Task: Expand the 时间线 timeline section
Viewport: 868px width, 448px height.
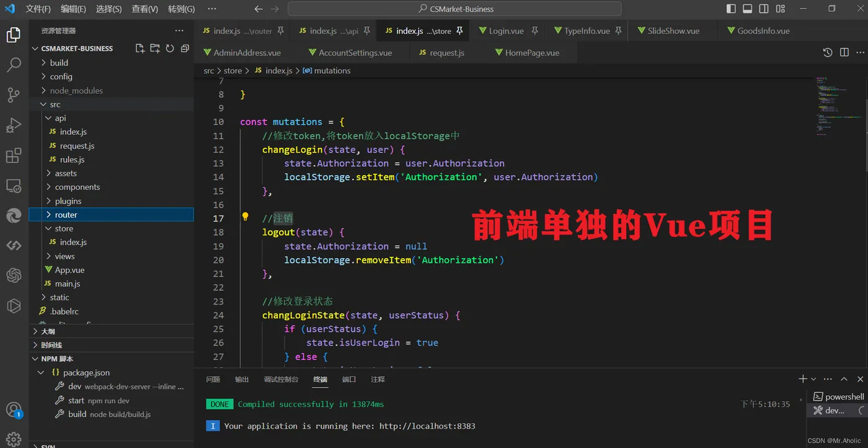Action: click(x=112, y=345)
